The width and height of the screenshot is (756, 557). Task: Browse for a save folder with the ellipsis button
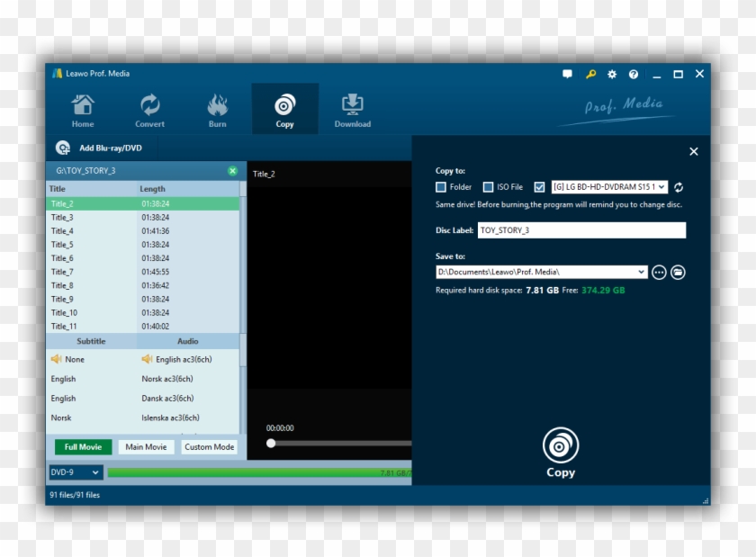pos(659,273)
